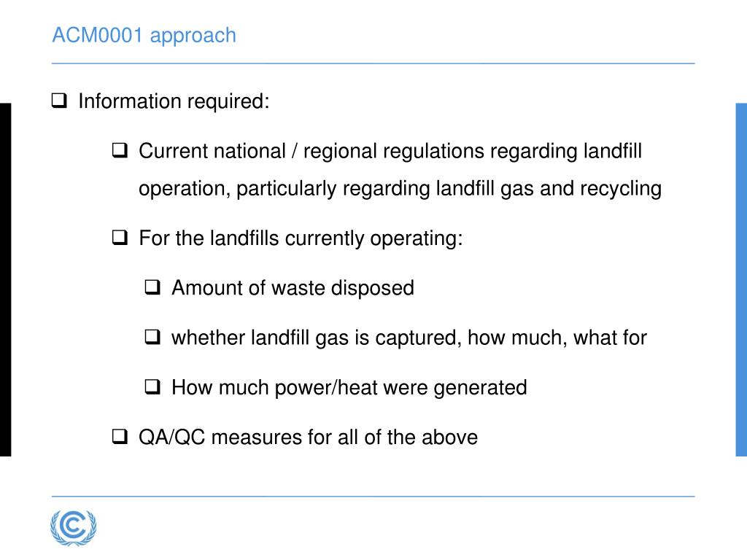This screenshot has height=560, width=747.
Task: Click the blue horizontal line under the title
Action: 373,63
